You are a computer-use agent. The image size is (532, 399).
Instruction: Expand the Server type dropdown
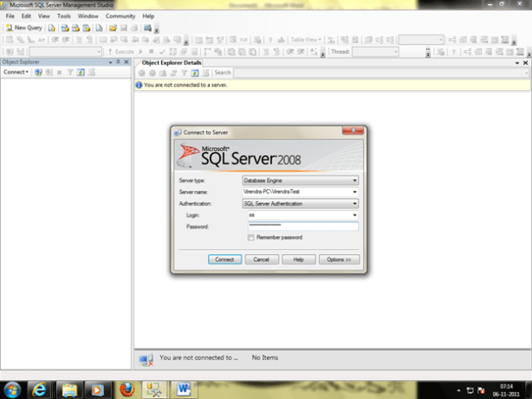[354, 180]
